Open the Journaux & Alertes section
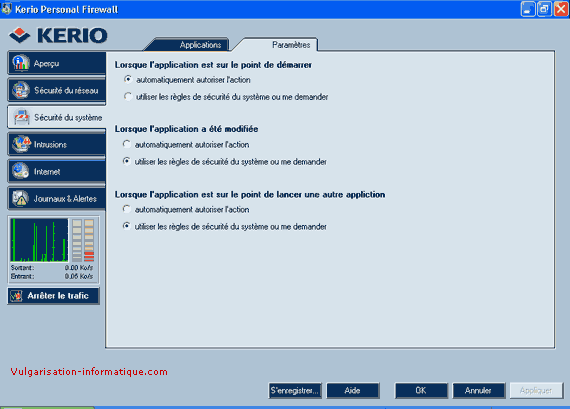The image size is (570, 409). point(57,199)
